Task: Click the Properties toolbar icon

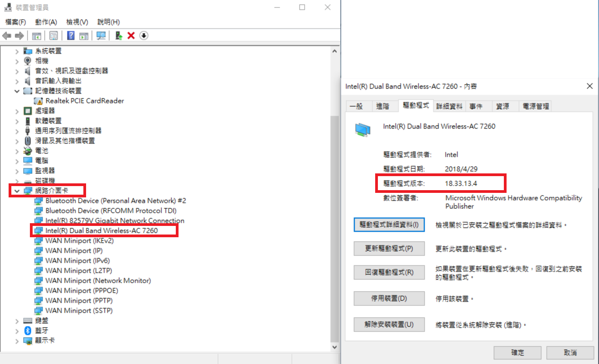Action: (53, 36)
